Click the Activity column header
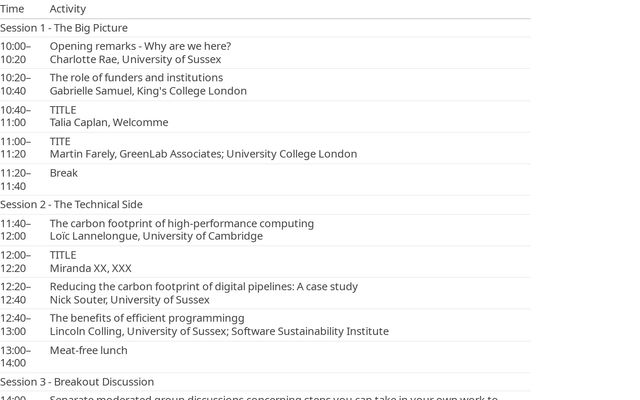The width and height of the screenshot is (640, 400). [x=68, y=9]
